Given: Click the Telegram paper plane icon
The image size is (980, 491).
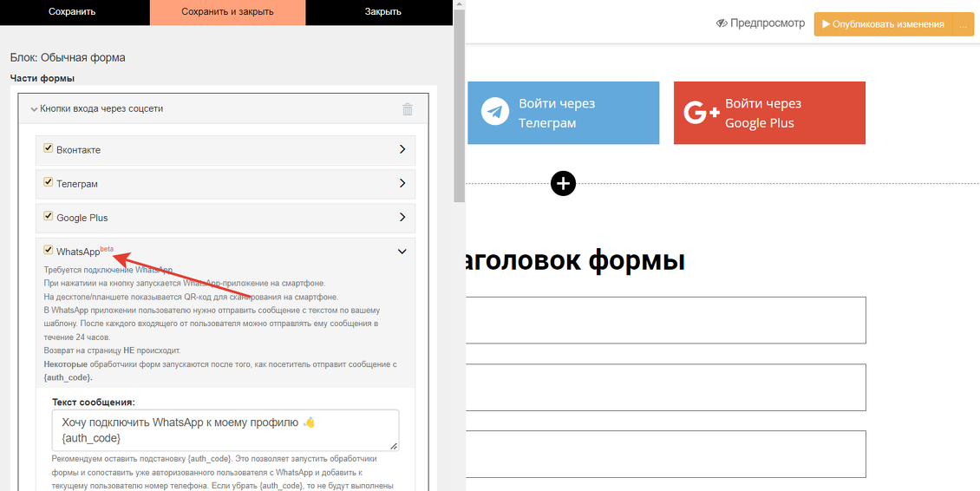Looking at the screenshot, I should [495, 112].
